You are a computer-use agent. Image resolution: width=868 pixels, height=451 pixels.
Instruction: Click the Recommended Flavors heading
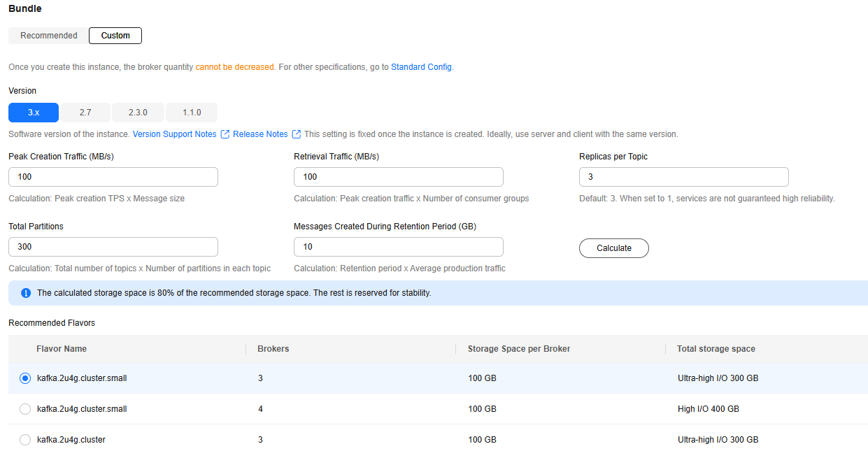pos(52,323)
